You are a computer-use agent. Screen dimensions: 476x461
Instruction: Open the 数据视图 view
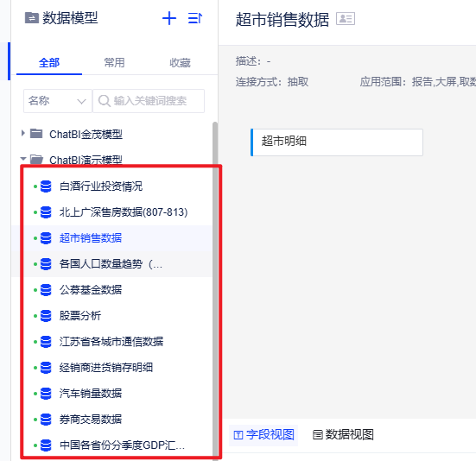(343, 434)
